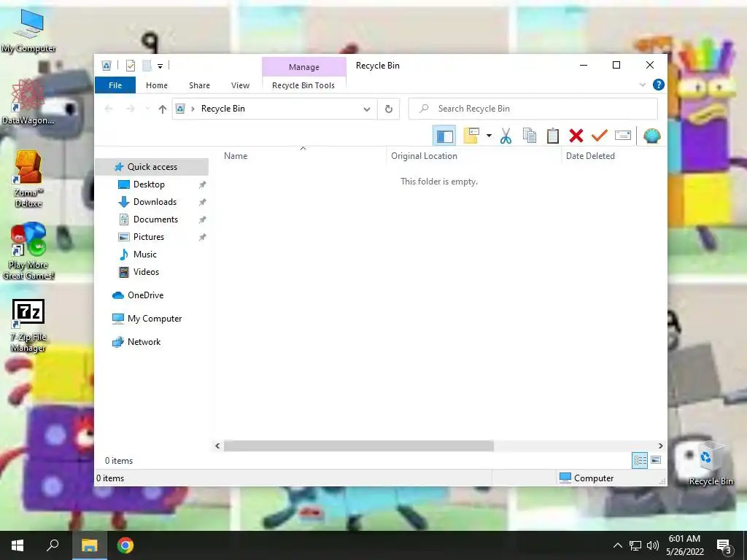This screenshot has width=747, height=560.
Task: Click the Forward arrow navigation button
Action: [130, 109]
